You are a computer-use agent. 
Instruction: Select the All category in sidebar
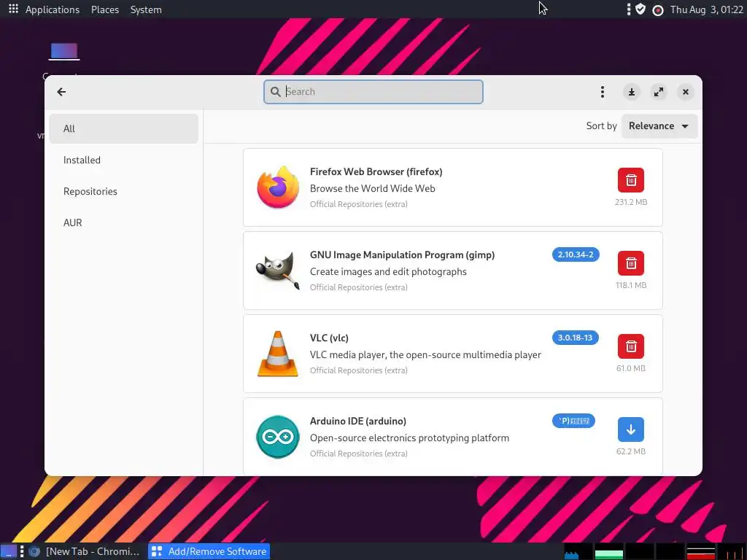click(x=123, y=128)
